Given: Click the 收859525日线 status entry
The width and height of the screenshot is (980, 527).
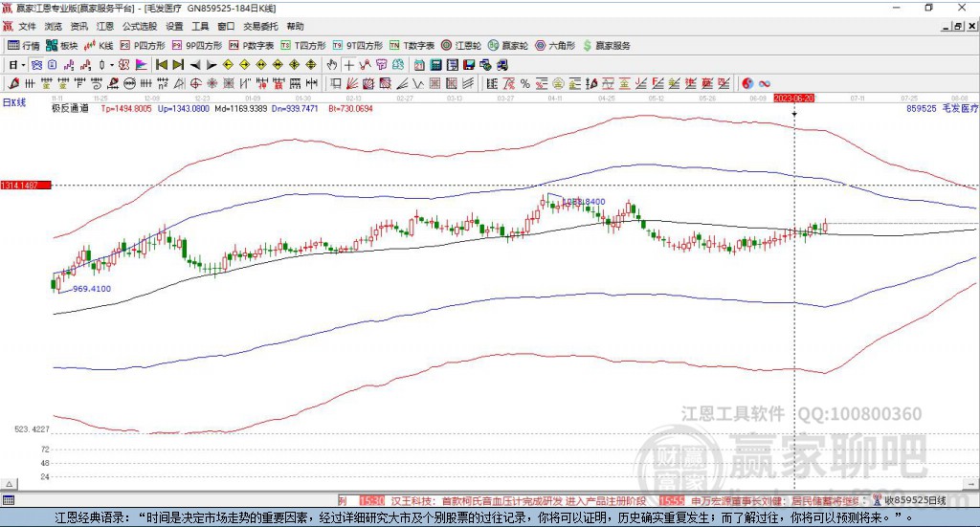Looking at the screenshot, I should click(x=915, y=501).
